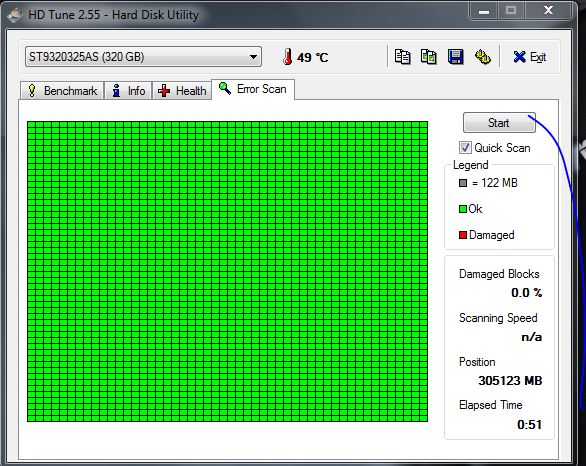Screen dimensions: 586x466
Task: Start the error scan
Action: [499, 123]
